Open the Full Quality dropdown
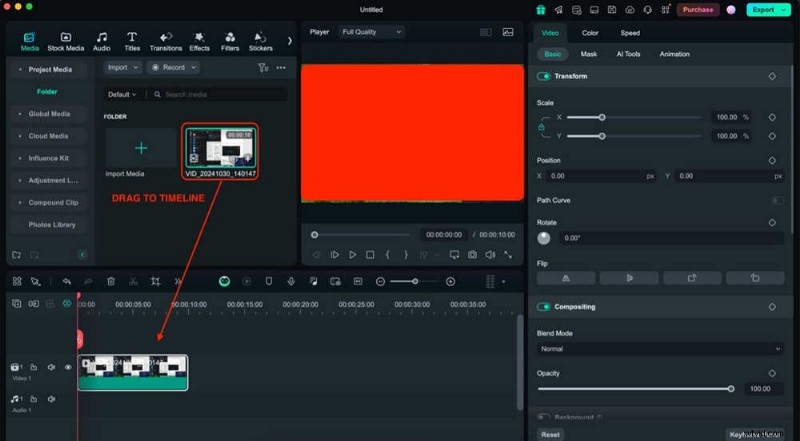This screenshot has height=441, width=800. pyautogui.click(x=370, y=32)
